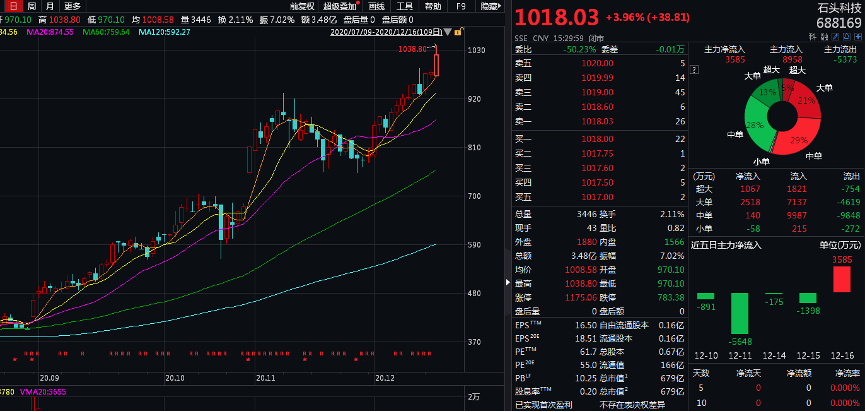Select the 卖三 ask price 1019.00
Viewport: 866px width, 412px height.
click(597, 92)
